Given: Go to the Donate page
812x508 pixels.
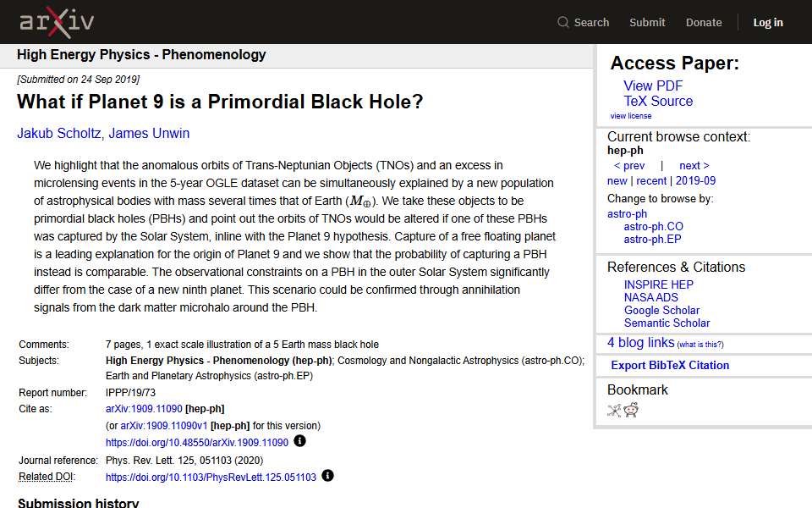Looking at the screenshot, I should click(x=704, y=22).
